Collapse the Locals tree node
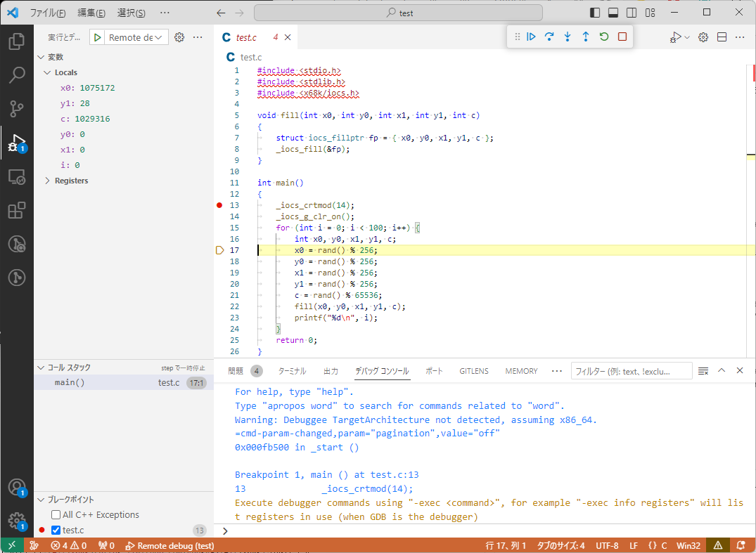The image size is (756, 553). (47, 72)
